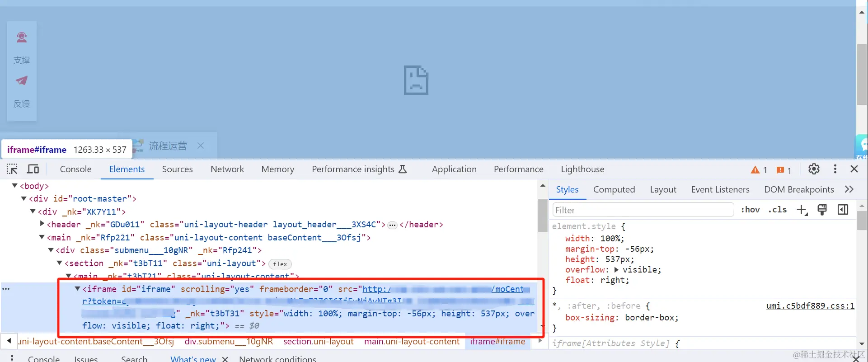
Task: Click the support headset icon in sidebar
Action: tap(22, 37)
